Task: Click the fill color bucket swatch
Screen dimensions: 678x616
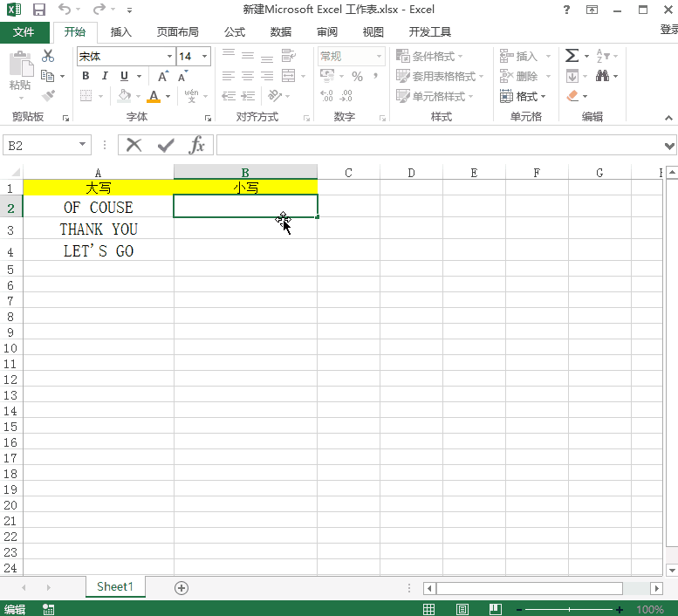Action: click(125, 95)
